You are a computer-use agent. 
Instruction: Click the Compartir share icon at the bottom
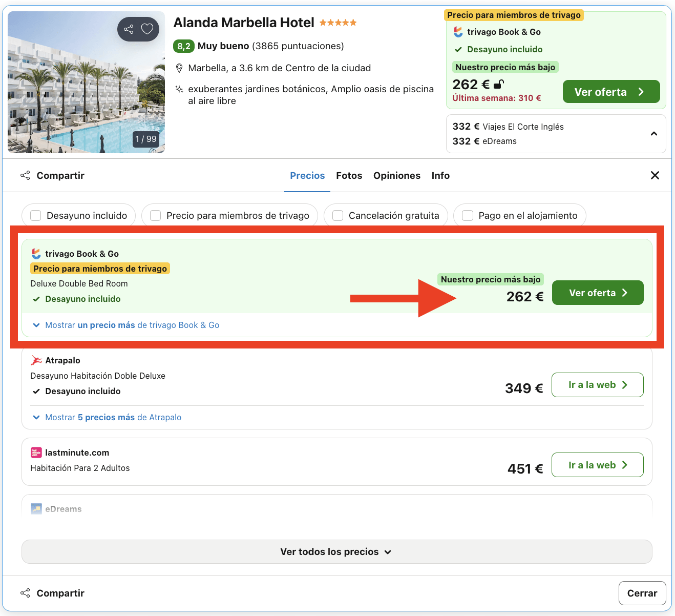25,593
